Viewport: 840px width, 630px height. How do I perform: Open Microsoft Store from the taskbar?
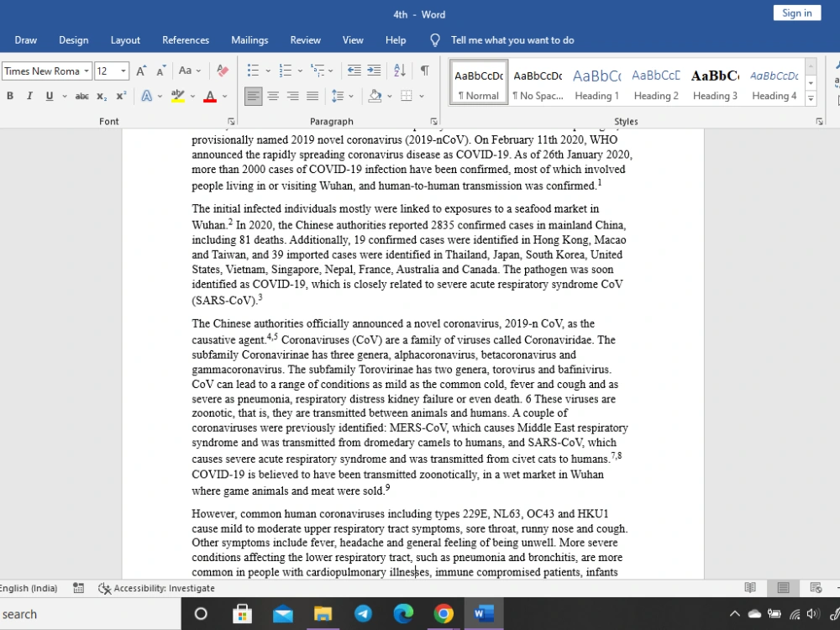tap(242, 613)
